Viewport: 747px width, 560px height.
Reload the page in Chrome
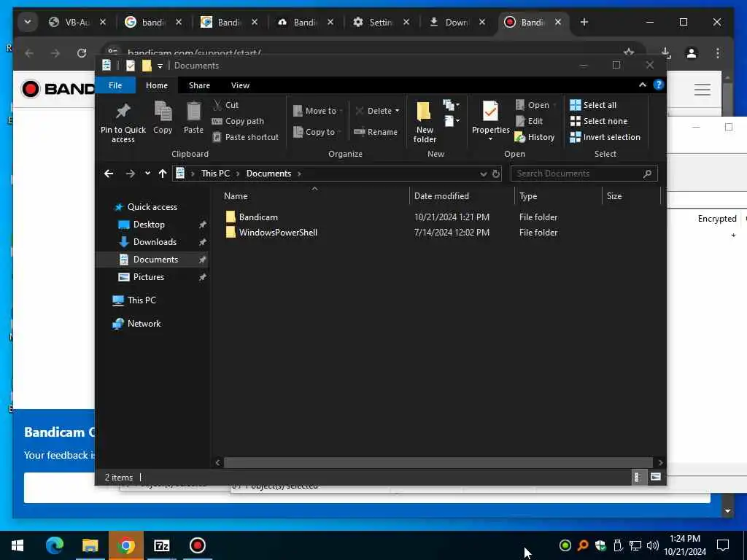point(82,52)
